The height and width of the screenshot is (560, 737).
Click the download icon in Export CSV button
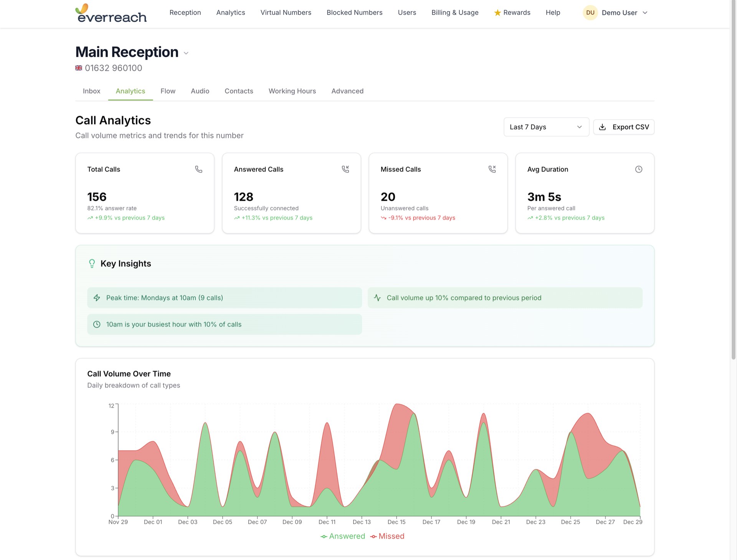coord(603,127)
